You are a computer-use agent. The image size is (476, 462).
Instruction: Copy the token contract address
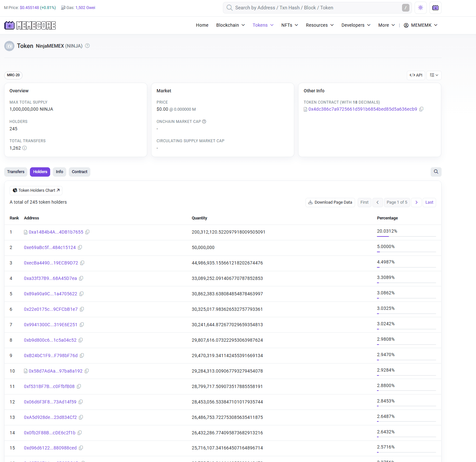(x=421, y=109)
